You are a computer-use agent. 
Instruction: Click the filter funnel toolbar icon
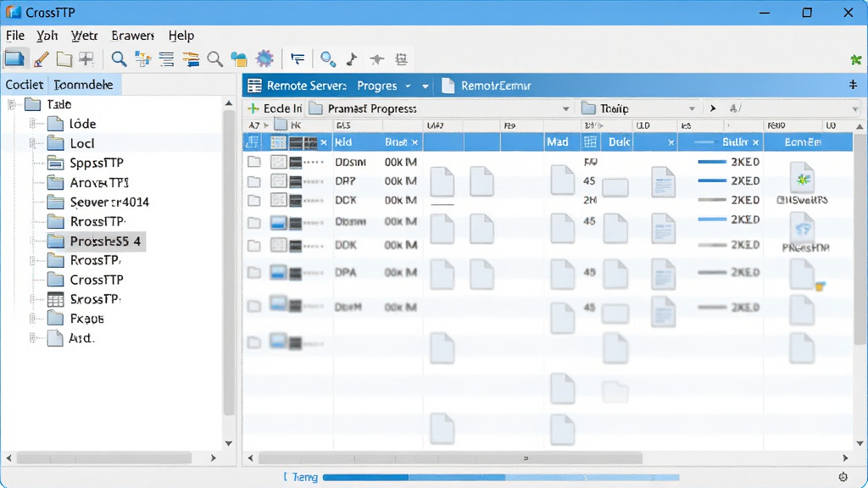(298, 58)
